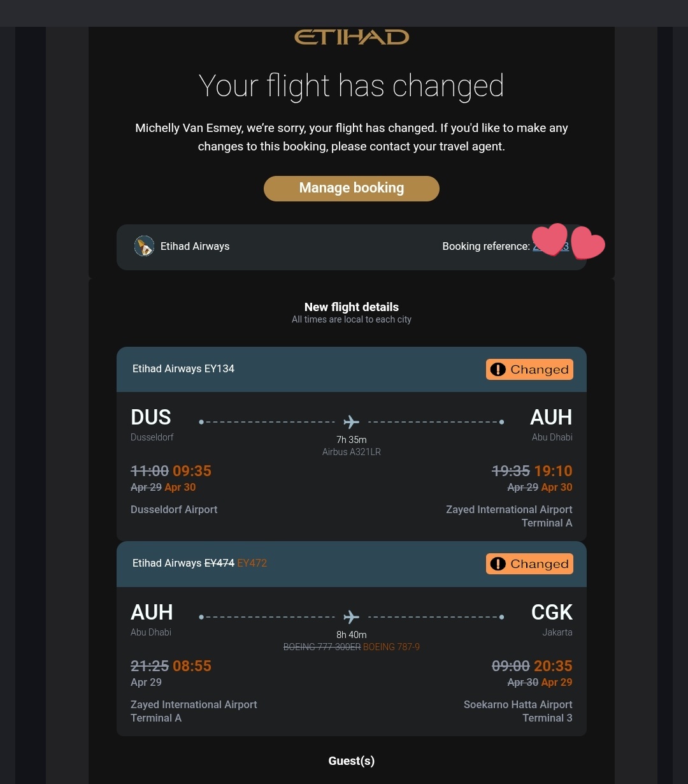Click the struck-through EY474 flight number

click(219, 563)
